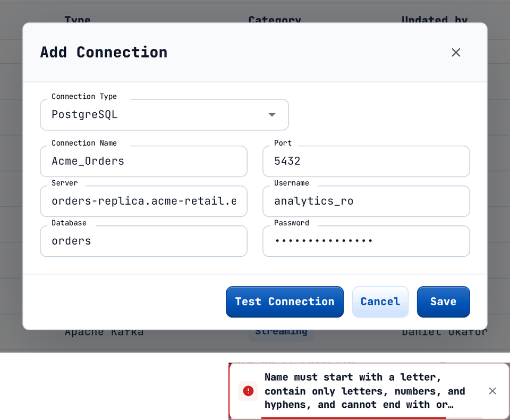Click the 'Add Connection' dialog title
This screenshot has width=510, height=420.
click(104, 53)
